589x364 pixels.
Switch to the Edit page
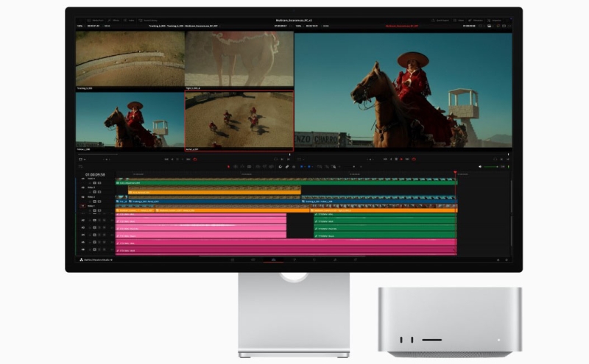pos(273,260)
